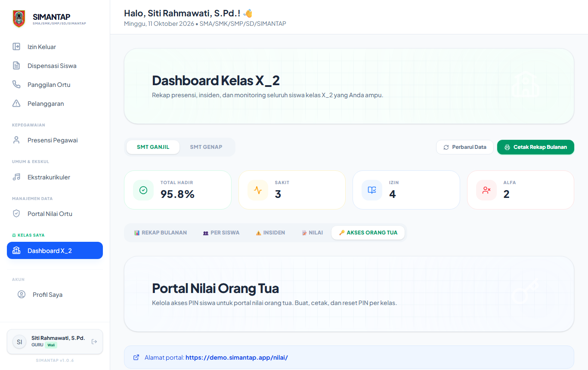Select the AKSES ORANG TUA tab
The image size is (588, 370).
coord(368,233)
